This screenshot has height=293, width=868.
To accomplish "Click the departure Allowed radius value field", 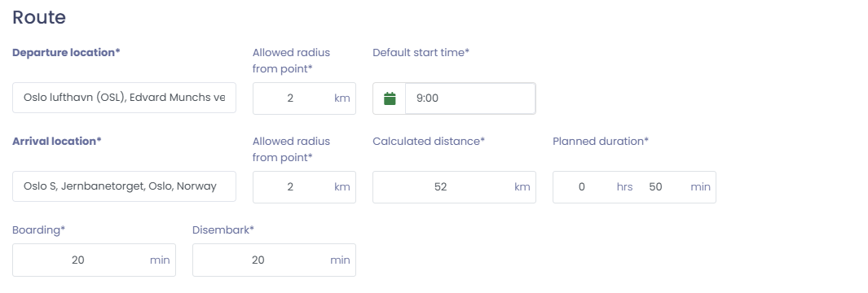I will (x=304, y=98).
